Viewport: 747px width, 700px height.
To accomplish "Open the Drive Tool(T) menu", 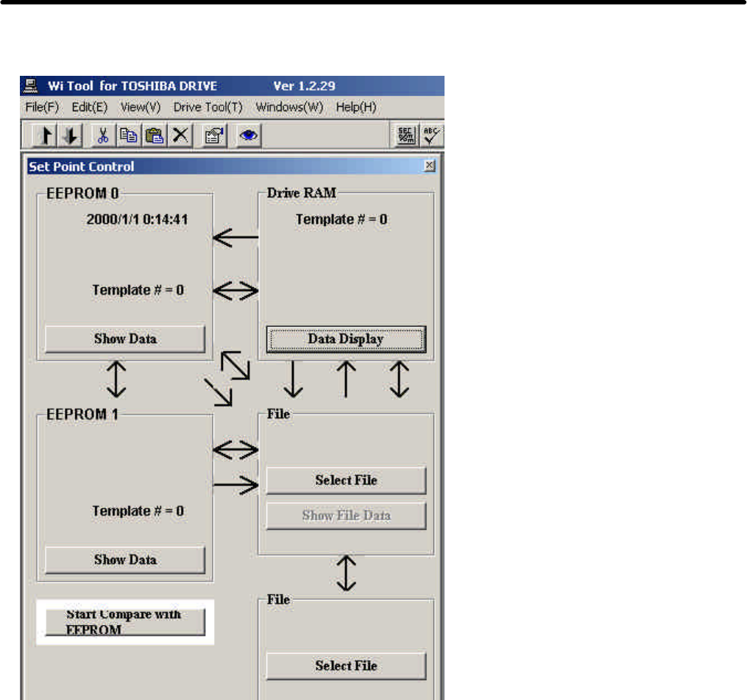I will coord(208,107).
